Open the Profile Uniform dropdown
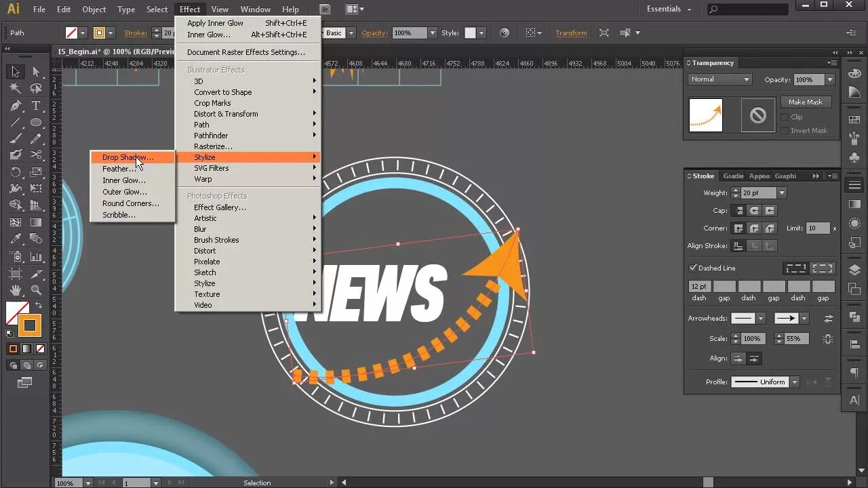This screenshot has width=868, height=488. (795, 382)
